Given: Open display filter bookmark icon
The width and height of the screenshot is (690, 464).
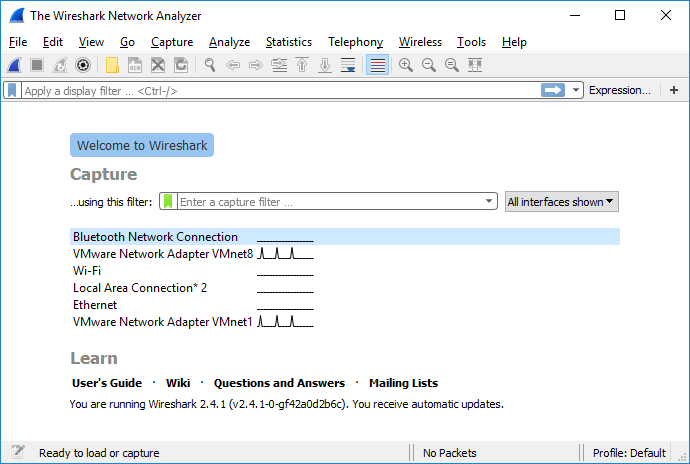Looking at the screenshot, I should (12, 90).
